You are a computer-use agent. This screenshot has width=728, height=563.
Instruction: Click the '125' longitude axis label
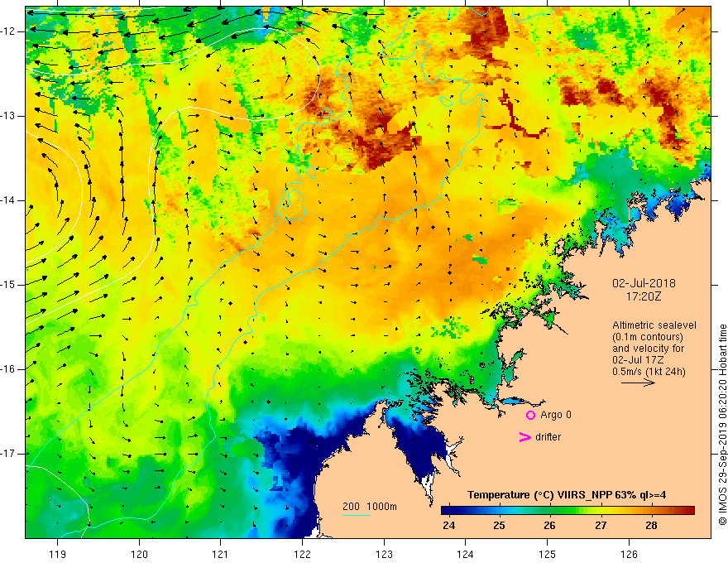point(548,554)
